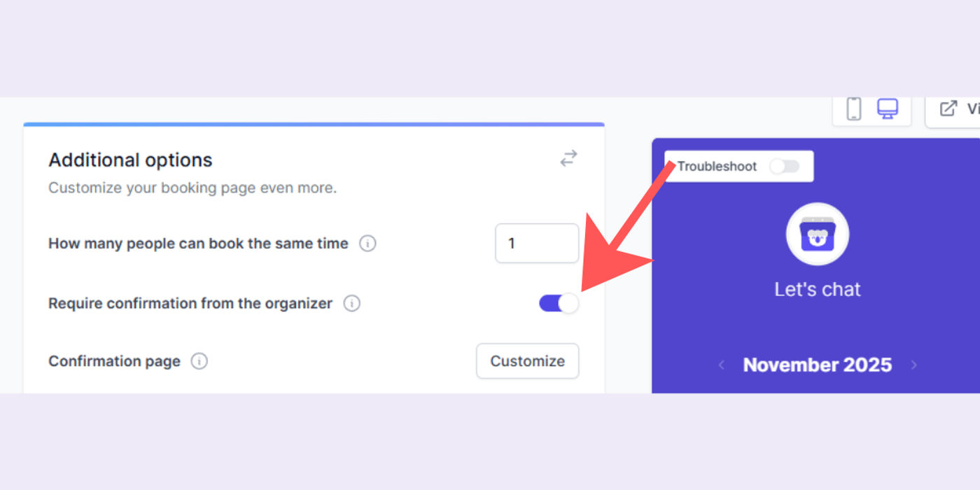Customize the confirmation page
Viewport: 980px width, 490px height.
(527, 361)
